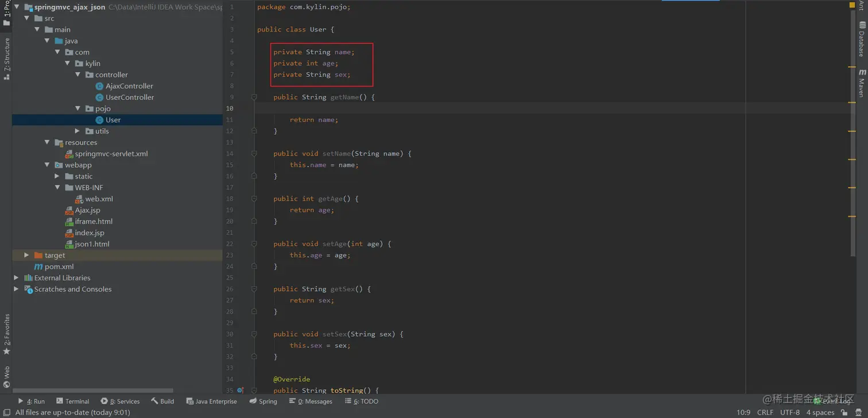This screenshot has height=418, width=868.
Task: Collapse the pojo package node
Action: (x=78, y=108)
